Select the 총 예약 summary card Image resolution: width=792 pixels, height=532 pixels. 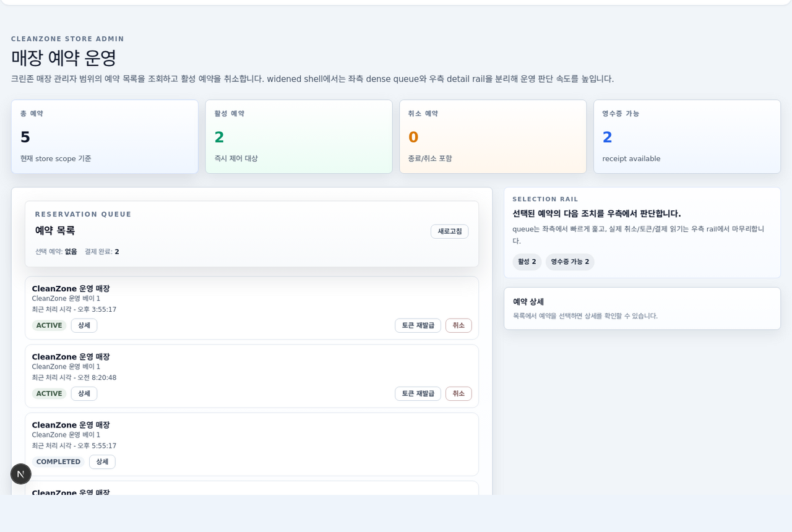[x=105, y=137]
